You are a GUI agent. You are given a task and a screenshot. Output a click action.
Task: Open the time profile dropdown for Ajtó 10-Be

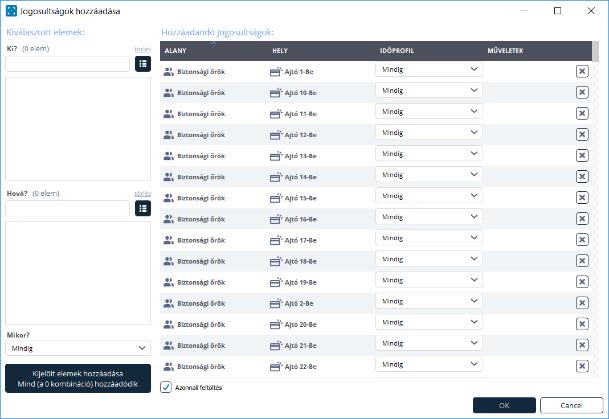click(429, 90)
